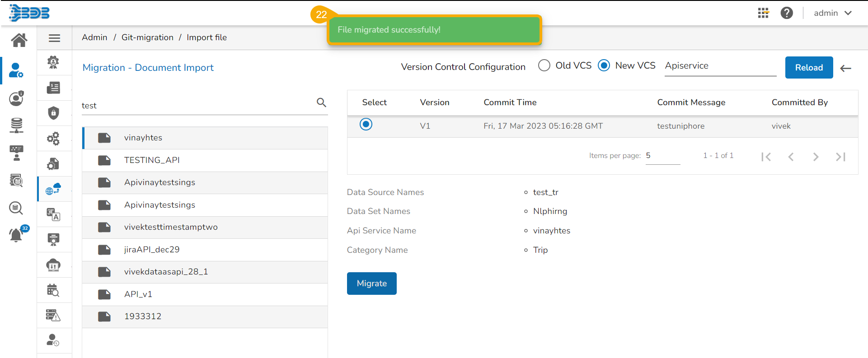Select the Old VCS radio button
The width and height of the screenshot is (868, 358).
(544, 65)
